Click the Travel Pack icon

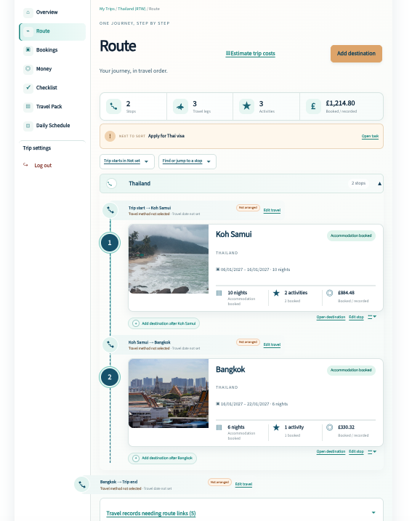click(x=28, y=107)
